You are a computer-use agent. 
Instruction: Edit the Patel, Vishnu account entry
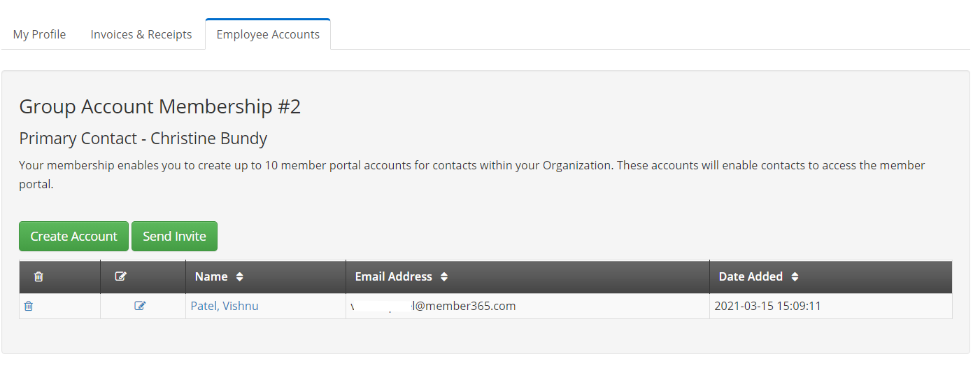pyautogui.click(x=140, y=306)
